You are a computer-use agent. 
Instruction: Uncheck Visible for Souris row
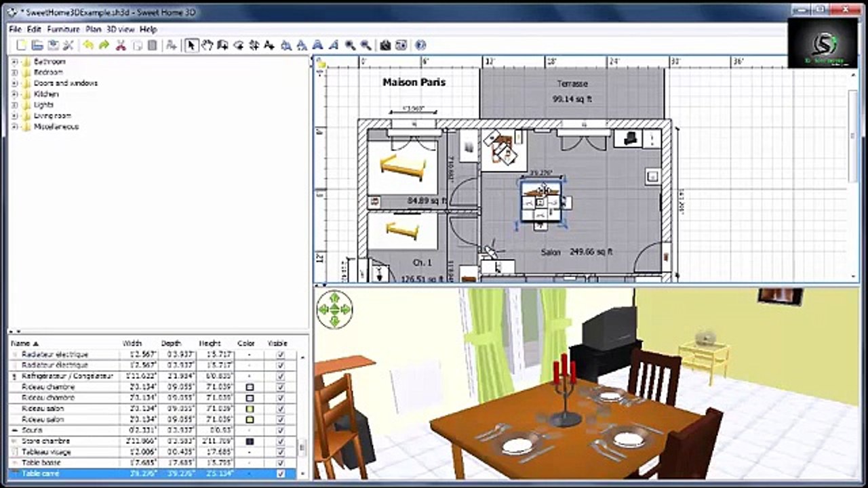281,430
